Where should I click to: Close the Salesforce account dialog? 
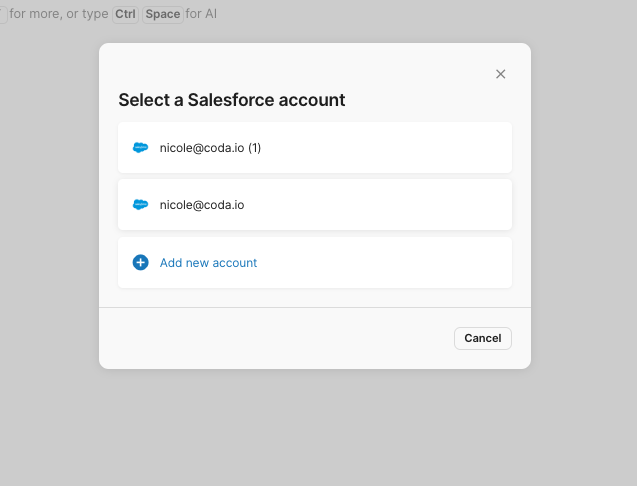[501, 74]
